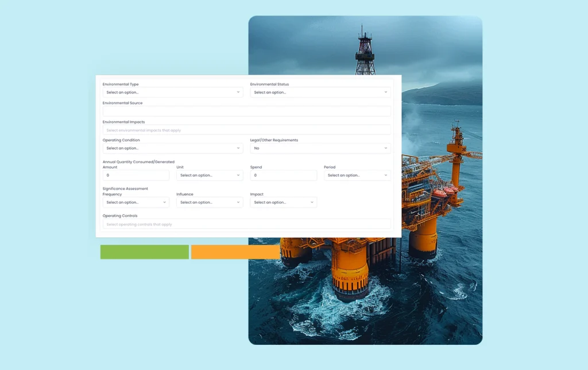Click the green button below the form
This screenshot has height=370, width=588.
pyautogui.click(x=144, y=252)
